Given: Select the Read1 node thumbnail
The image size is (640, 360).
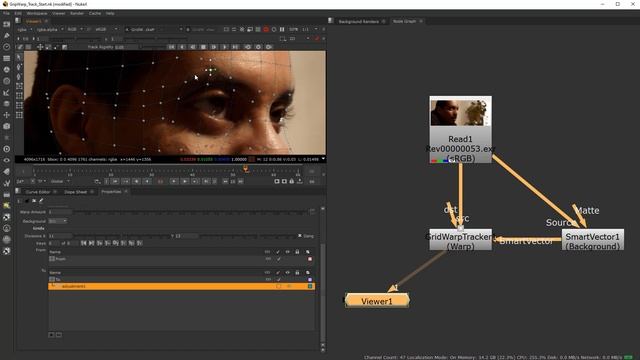Looking at the screenshot, I should [x=460, y=113].
